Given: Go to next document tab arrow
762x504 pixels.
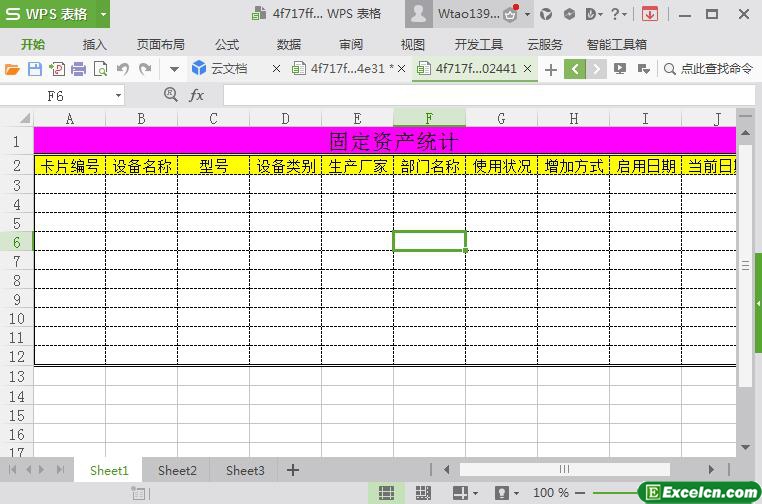Looking at the screenshot, I should (x=596, y=69).
